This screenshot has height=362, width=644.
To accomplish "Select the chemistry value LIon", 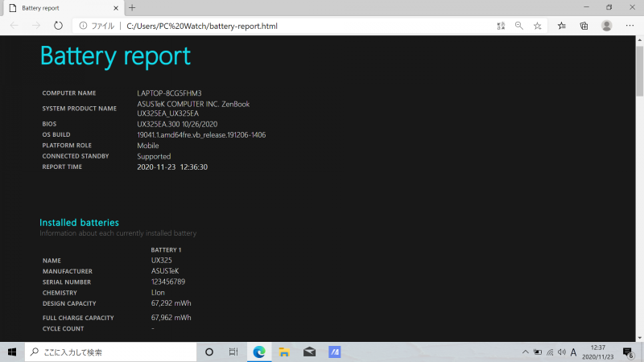I will click(158, 293).
